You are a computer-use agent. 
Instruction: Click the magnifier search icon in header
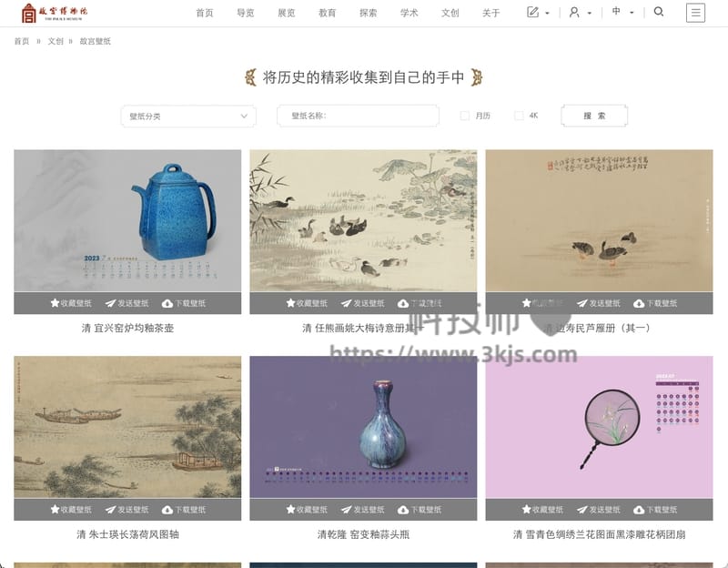(658, 12)
